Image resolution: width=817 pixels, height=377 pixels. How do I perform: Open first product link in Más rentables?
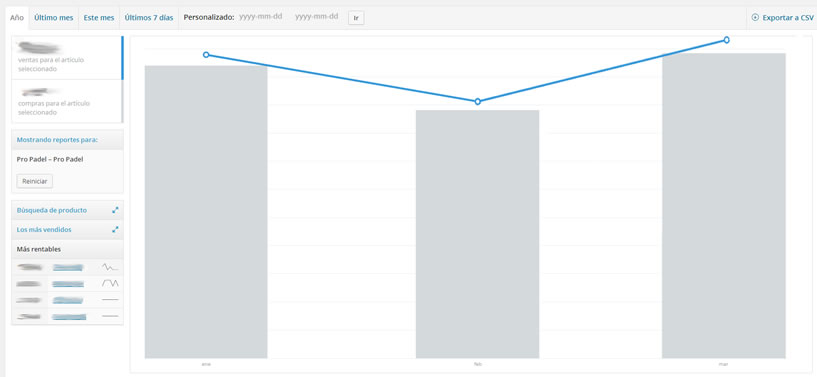pos(68,268)
